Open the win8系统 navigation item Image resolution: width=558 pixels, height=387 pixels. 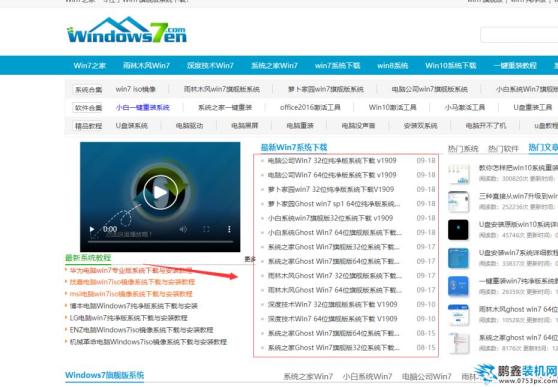[393, 66]
